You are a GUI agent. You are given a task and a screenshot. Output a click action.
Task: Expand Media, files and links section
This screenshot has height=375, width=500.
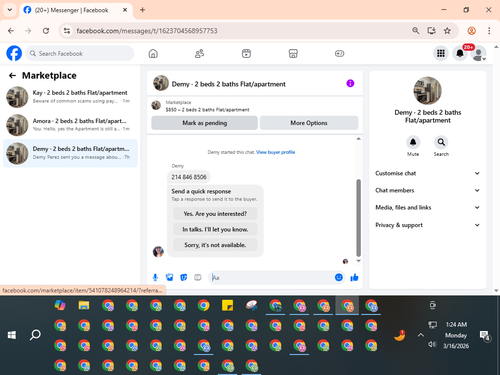(x=427, y=207)
